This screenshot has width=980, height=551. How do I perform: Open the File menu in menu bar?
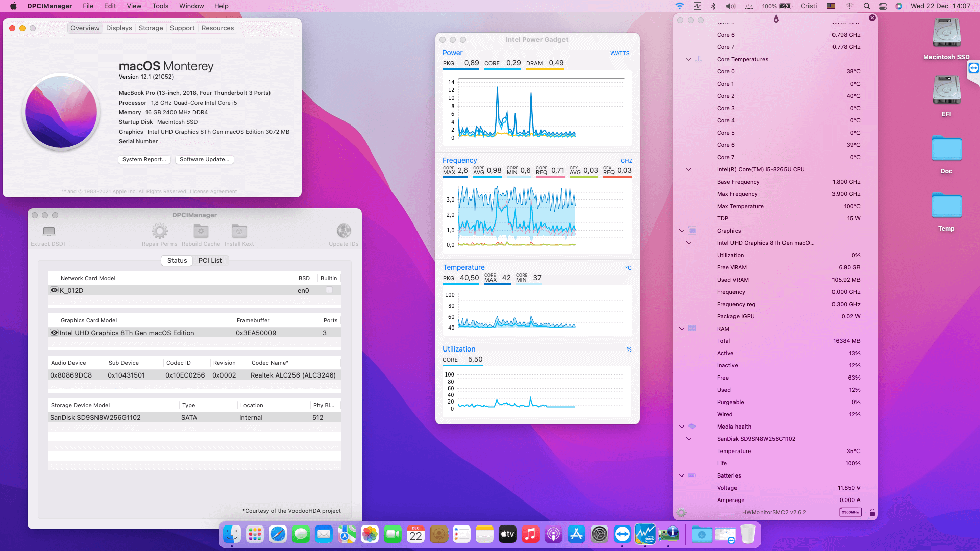coord(88,6)
